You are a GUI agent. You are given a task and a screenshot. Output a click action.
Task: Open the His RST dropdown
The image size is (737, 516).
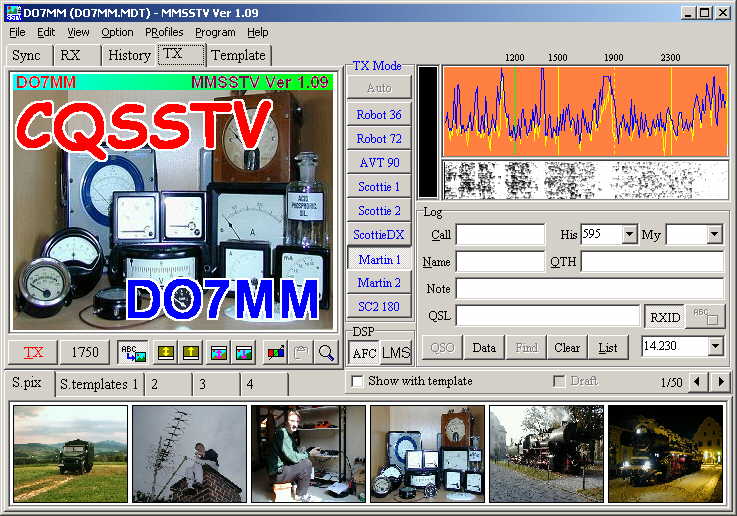629,234
